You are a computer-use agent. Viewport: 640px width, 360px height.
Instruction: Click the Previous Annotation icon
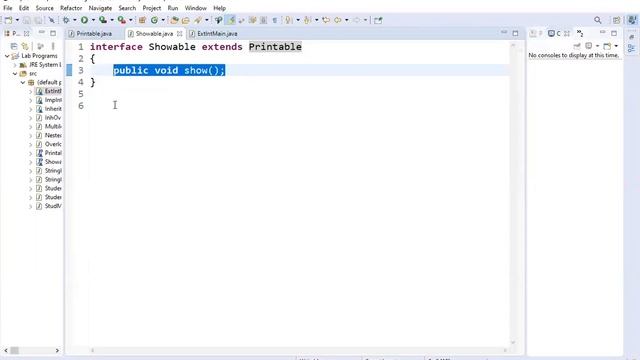click(307, 20)
